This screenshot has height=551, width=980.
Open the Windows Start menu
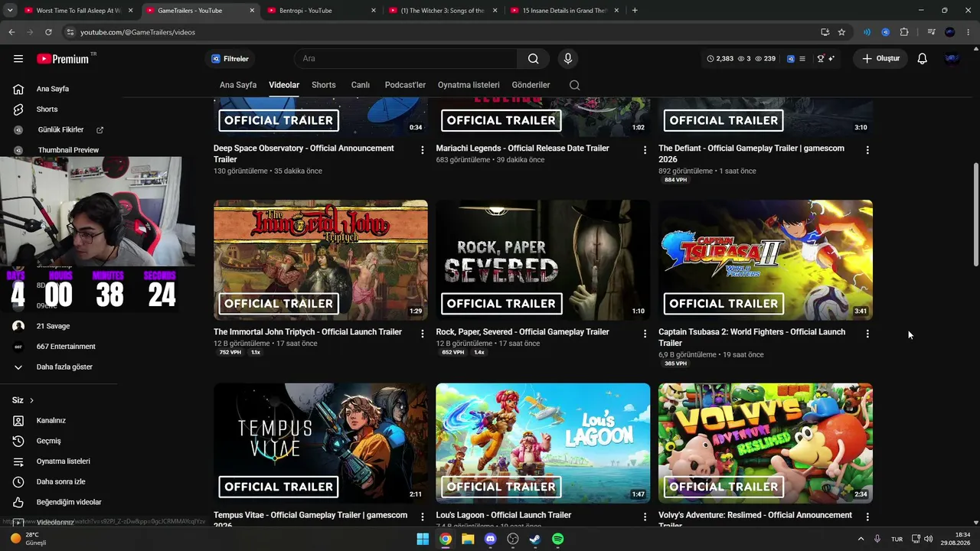423,539
